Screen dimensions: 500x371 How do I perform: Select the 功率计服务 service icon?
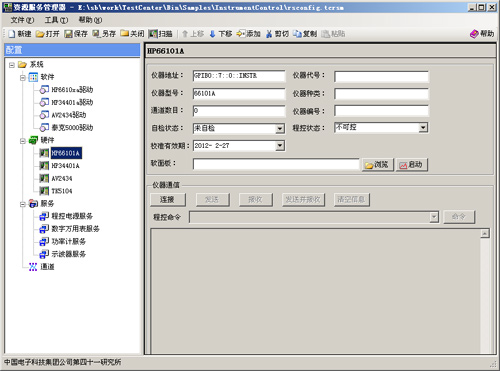pos(44,242)
